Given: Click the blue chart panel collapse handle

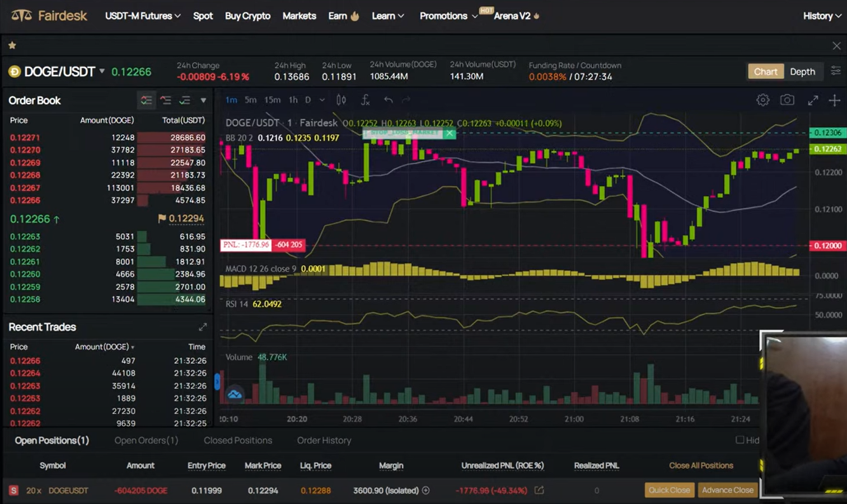Looking at the screenshot, I should click(x=217, y=382).
